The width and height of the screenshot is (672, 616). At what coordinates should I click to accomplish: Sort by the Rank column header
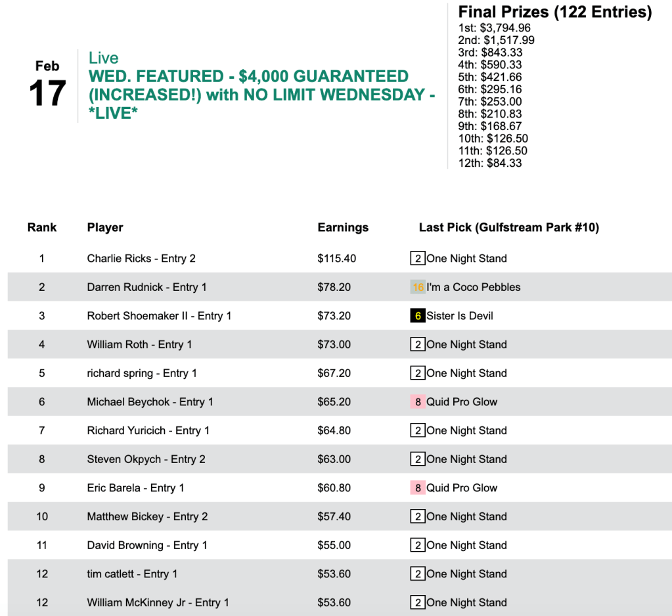pos(42,228)
